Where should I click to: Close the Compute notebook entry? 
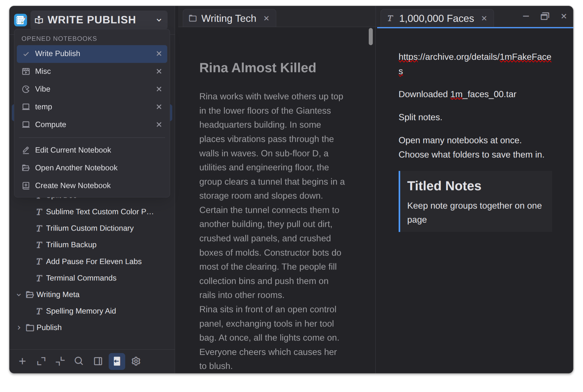click(159, 124)
